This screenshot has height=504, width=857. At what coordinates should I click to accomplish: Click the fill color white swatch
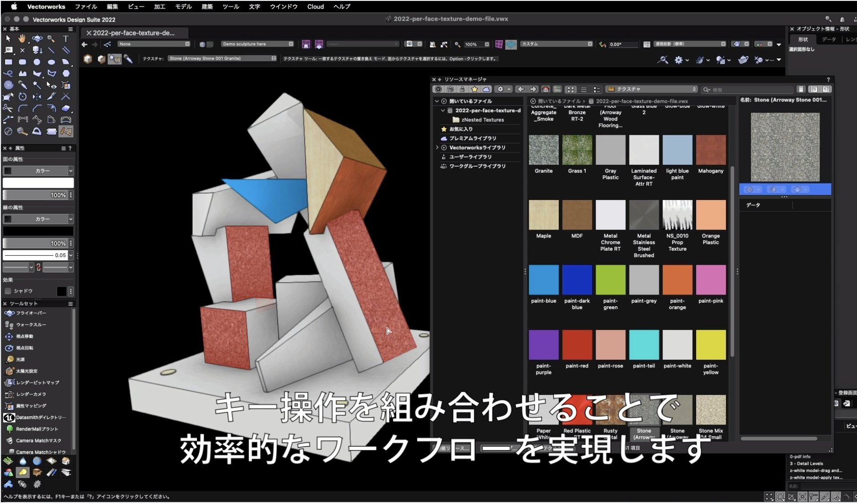coord(38,183)
